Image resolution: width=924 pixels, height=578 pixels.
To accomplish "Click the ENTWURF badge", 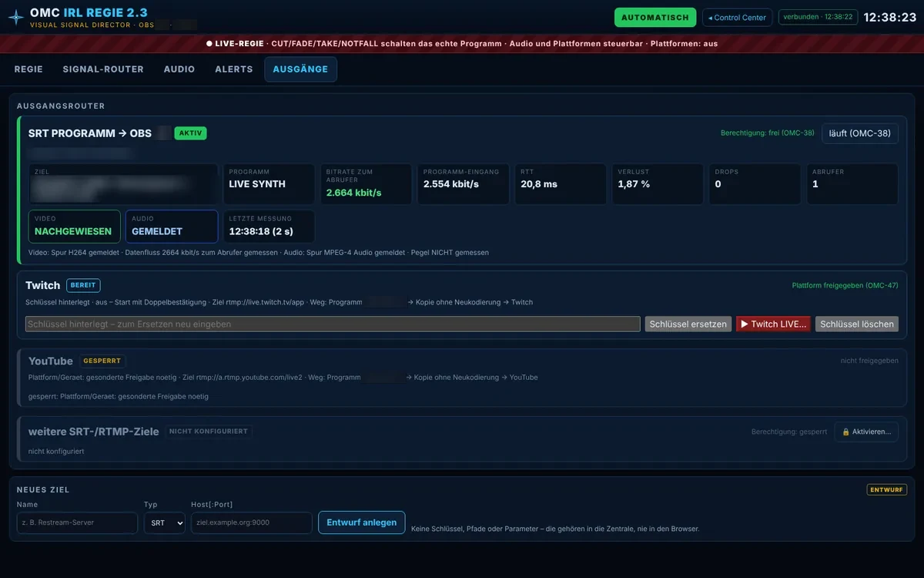I will pos(887,489).
